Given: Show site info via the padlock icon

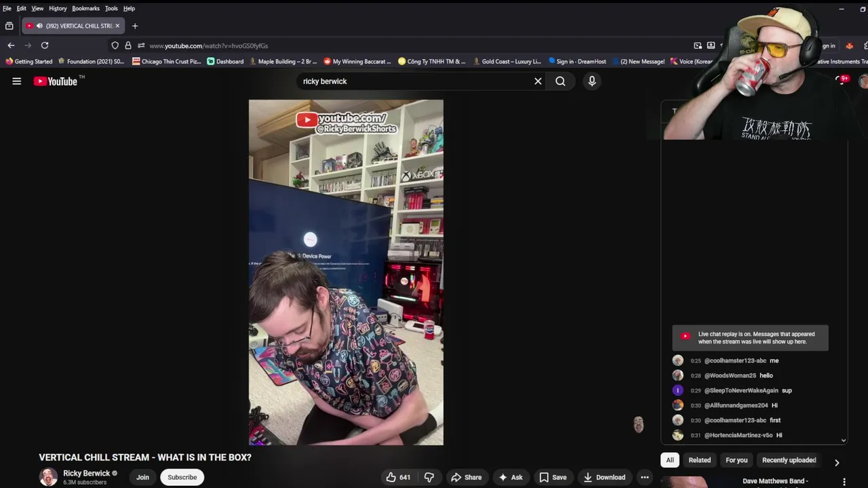Looking at the screenshot, I should (x=127, y=45).
